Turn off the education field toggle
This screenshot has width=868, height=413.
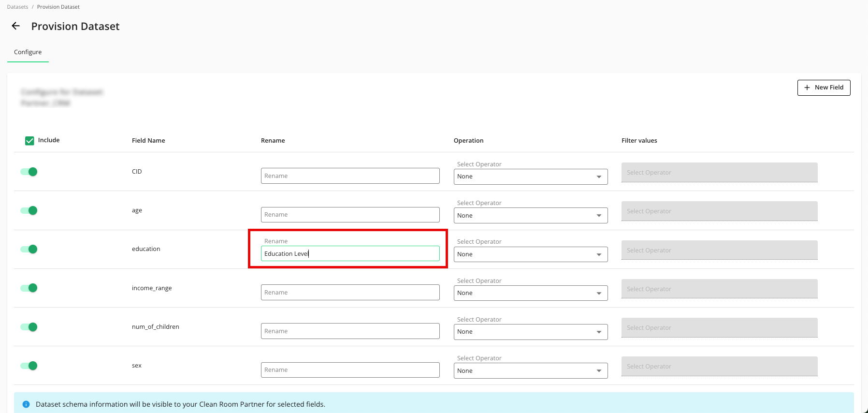point(29,249)
